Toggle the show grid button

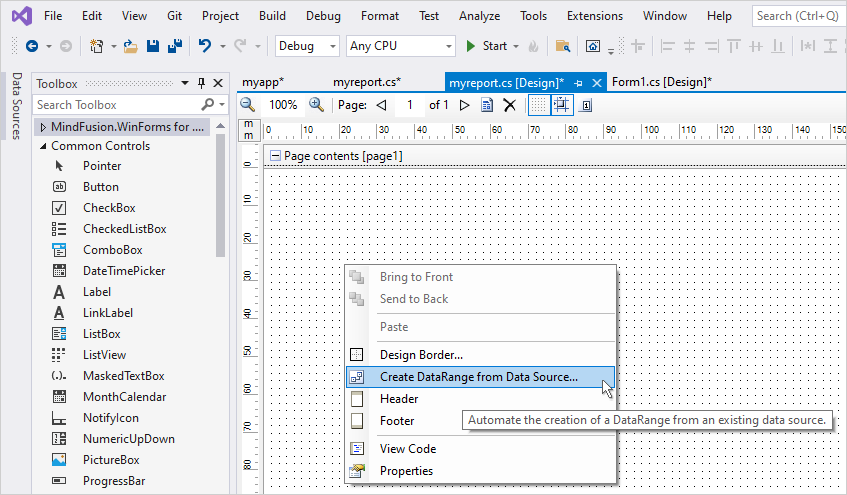(538, 105)
